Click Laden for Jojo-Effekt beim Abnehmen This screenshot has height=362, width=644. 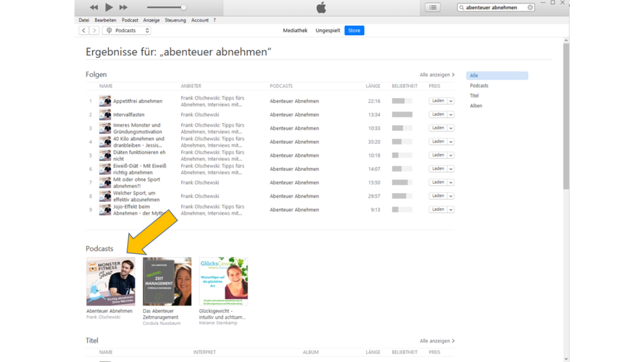point(438,209)
